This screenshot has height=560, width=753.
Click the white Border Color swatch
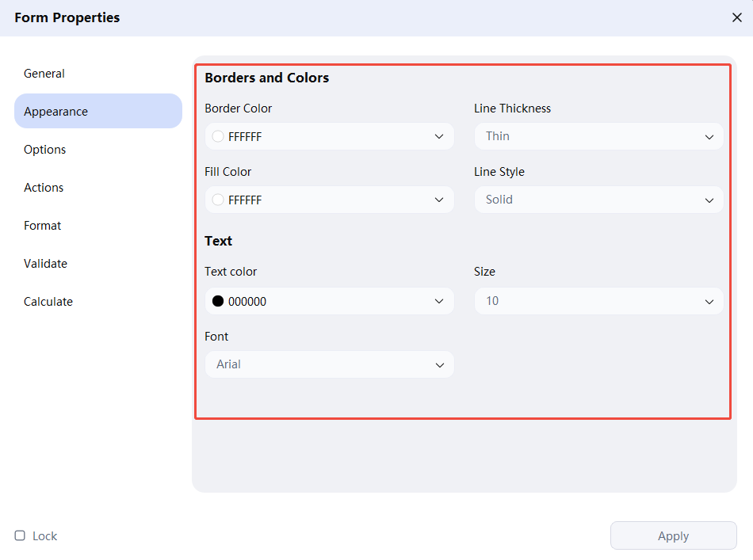point(218,136)
